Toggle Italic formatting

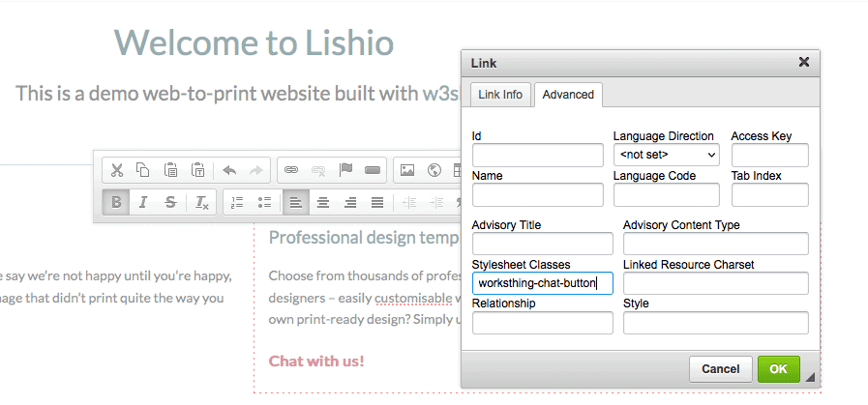click(143, 202)
